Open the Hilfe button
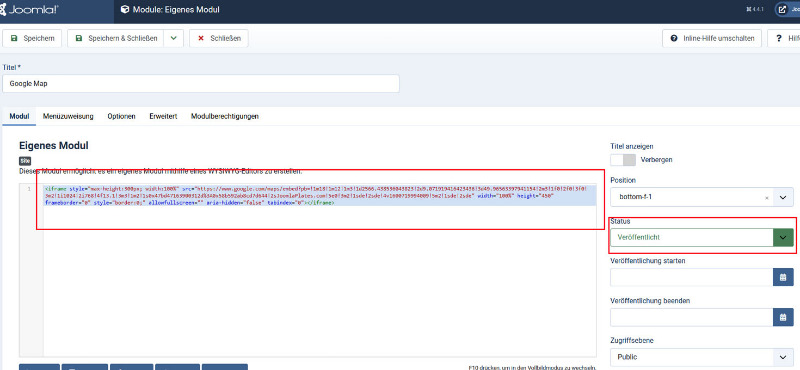Image resolution: width=800 pixels, height=370 pixels. (784, 38)
